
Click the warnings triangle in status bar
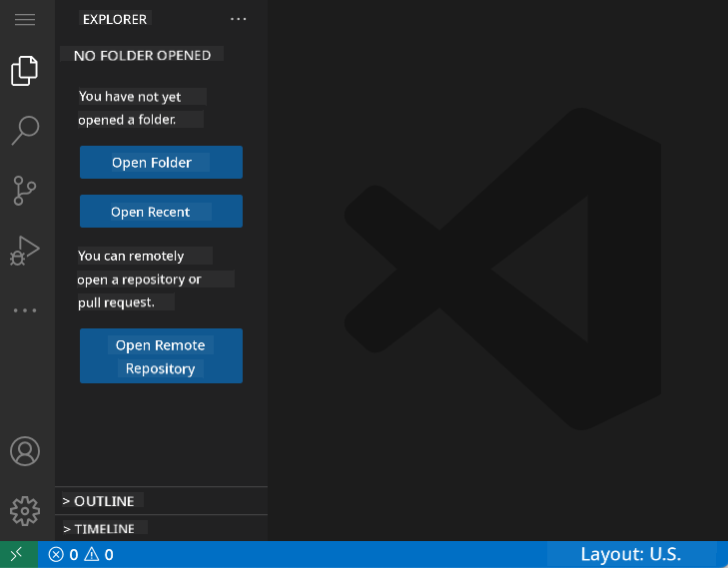pyautogui.click(x=92, y=554)
